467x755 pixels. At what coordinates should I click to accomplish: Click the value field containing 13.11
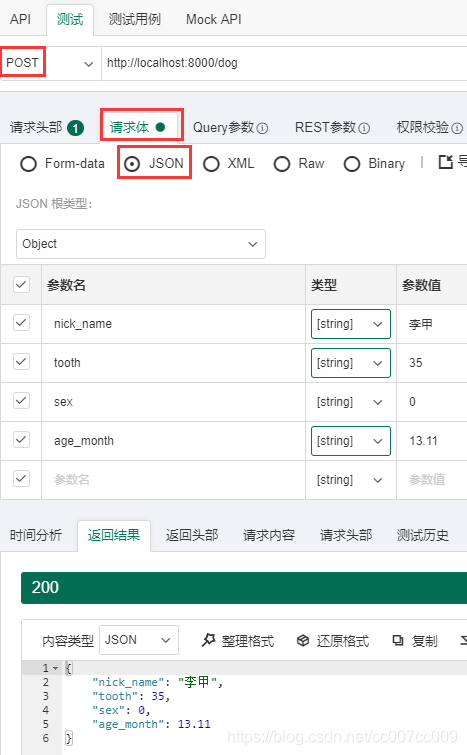click(432, 441)
